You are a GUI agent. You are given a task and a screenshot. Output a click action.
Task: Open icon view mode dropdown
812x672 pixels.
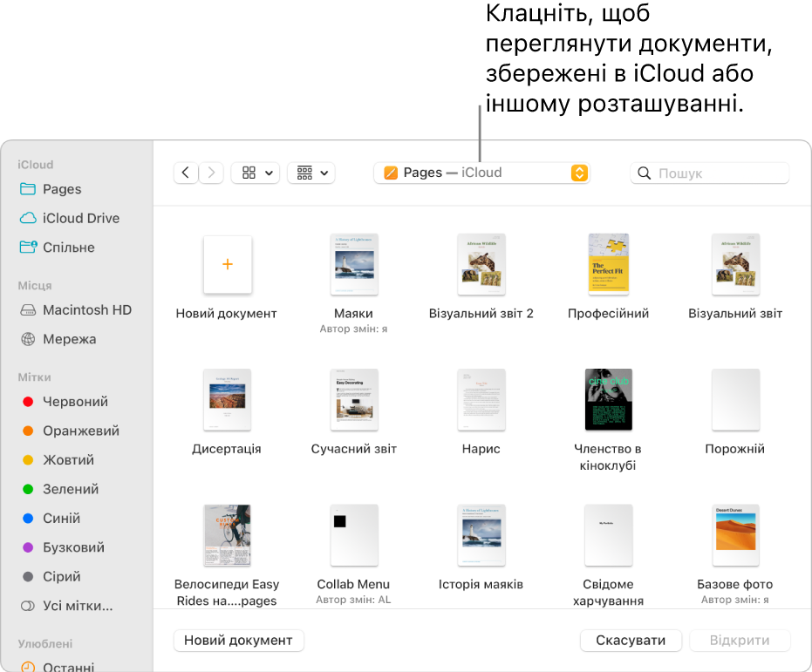pyautogui.click(x=256, y=173)
